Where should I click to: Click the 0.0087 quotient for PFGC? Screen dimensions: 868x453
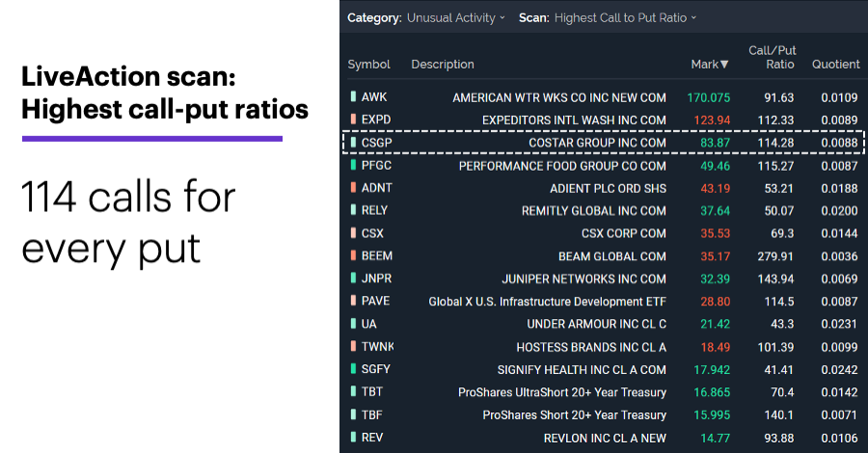pyautogui.click(x=839, y=166)
